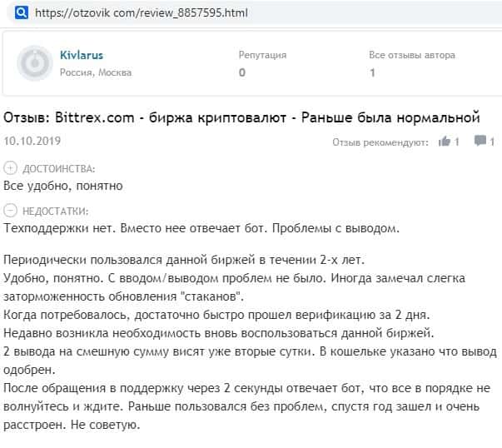Open the Kivlarus profile name link
The height and width of the screenshot is (448, 502).
(82, 55)
